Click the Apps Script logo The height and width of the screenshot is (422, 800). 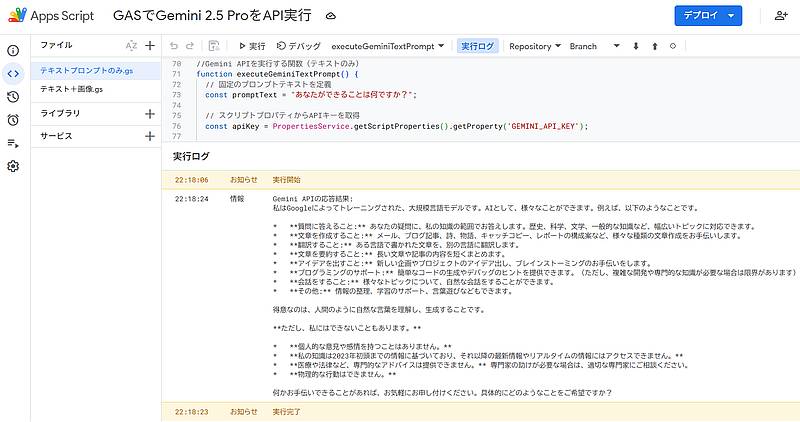click(17, 15)
